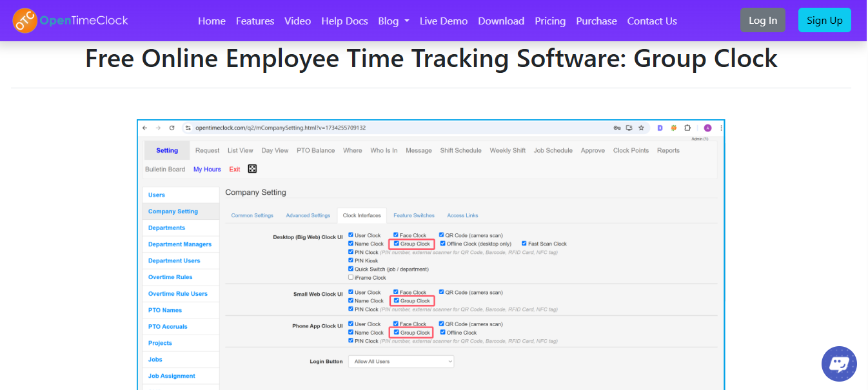Click the opentimeclock.com address bar URL
Screen dimensions: 868x390
point(281,128)
